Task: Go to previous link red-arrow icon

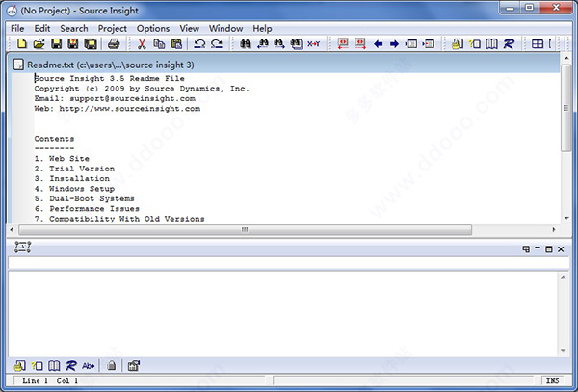Action: pos(343,44)
